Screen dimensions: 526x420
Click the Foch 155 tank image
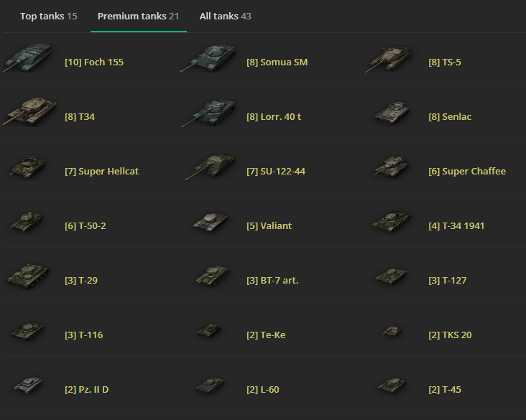click(x=28, y=57)
